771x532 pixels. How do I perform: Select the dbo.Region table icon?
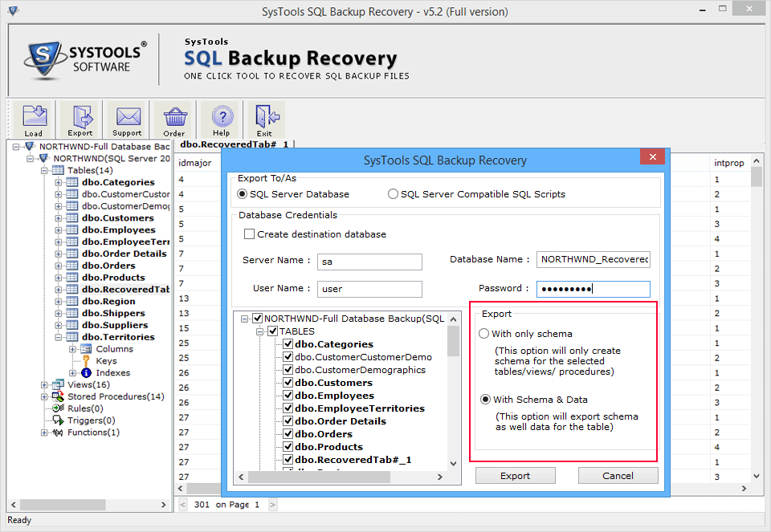pyautogui.click(x=72, y=301)
